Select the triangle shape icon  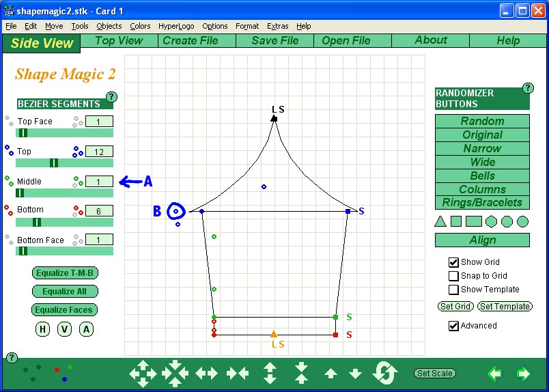pos(440,221)
